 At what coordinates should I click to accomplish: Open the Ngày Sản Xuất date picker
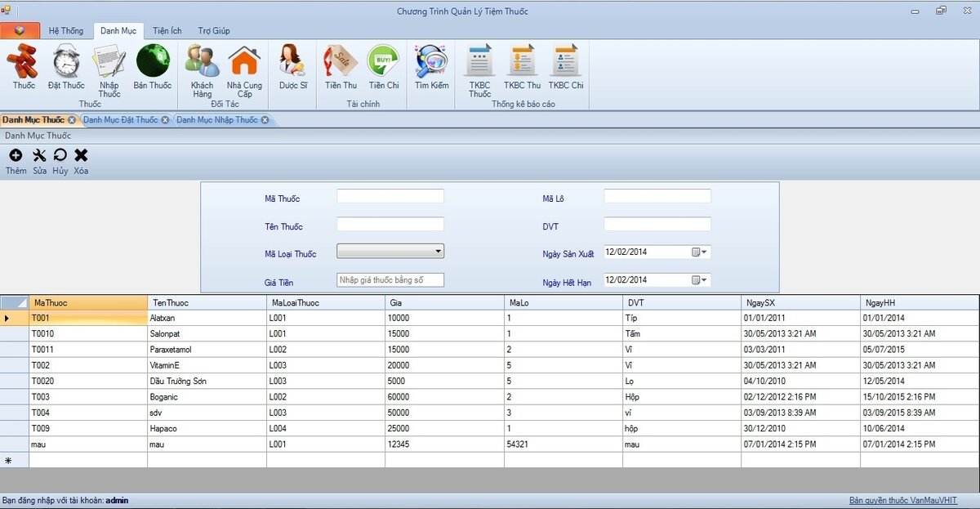tap(701, 252)
